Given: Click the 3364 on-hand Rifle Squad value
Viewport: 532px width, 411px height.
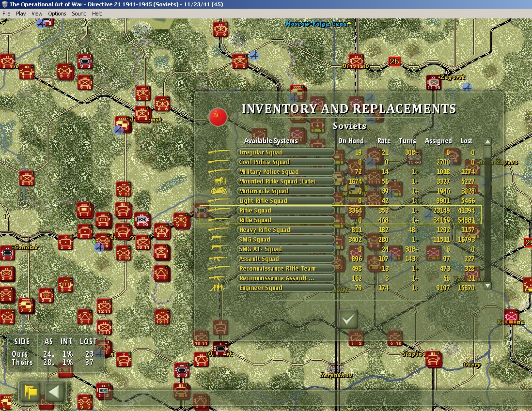Looking at the screenshot, I should pos(355,210).
